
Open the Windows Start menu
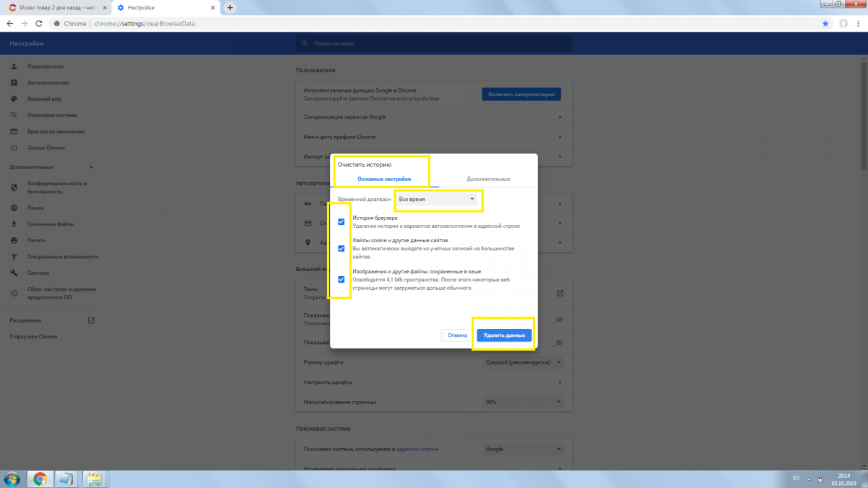[12, 478]
